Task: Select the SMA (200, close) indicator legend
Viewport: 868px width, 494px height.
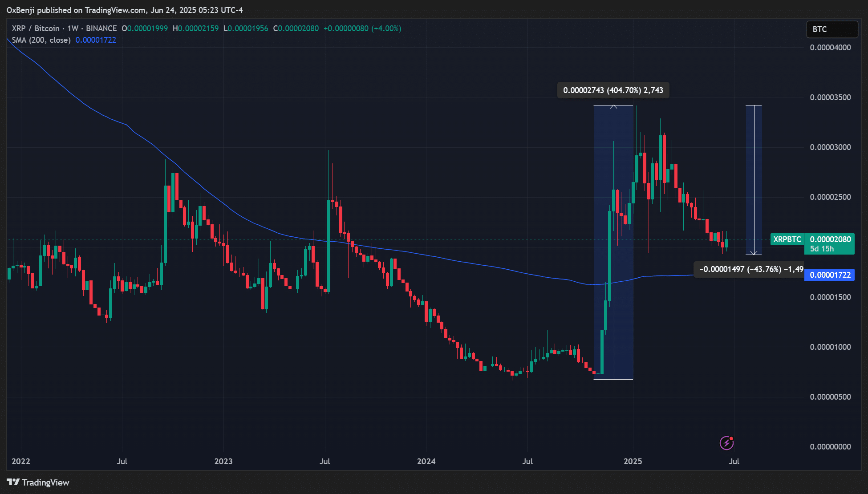Action: point(41,40)
